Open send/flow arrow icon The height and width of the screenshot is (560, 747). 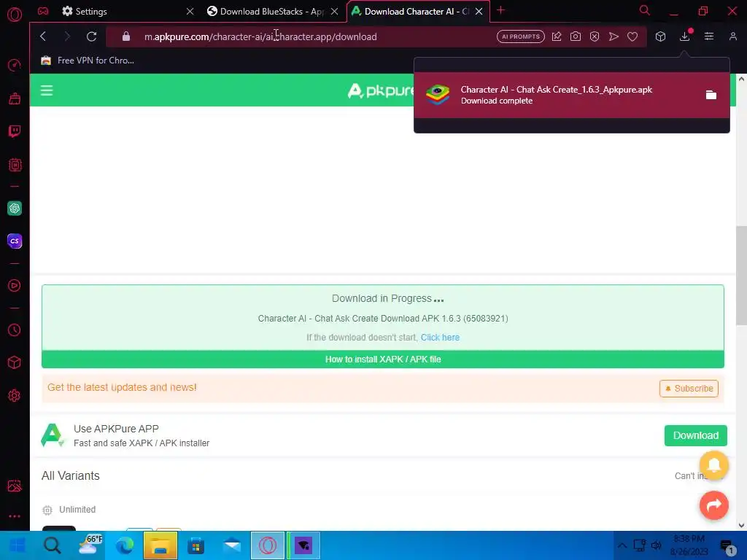pos(614,36)
